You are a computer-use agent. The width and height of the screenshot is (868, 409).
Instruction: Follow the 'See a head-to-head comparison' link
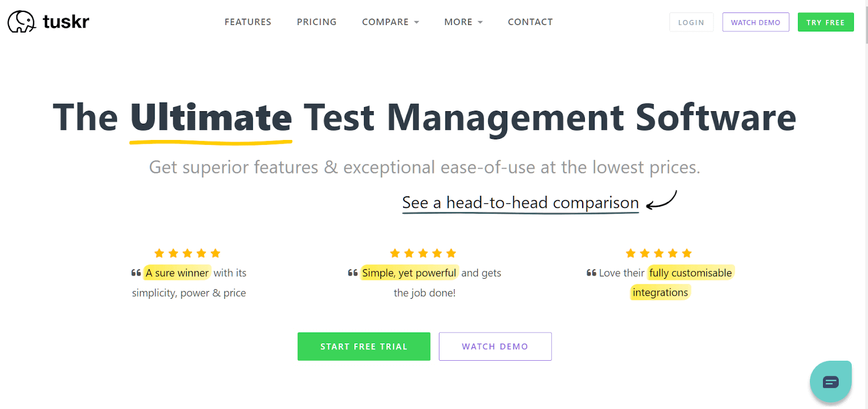520,203
